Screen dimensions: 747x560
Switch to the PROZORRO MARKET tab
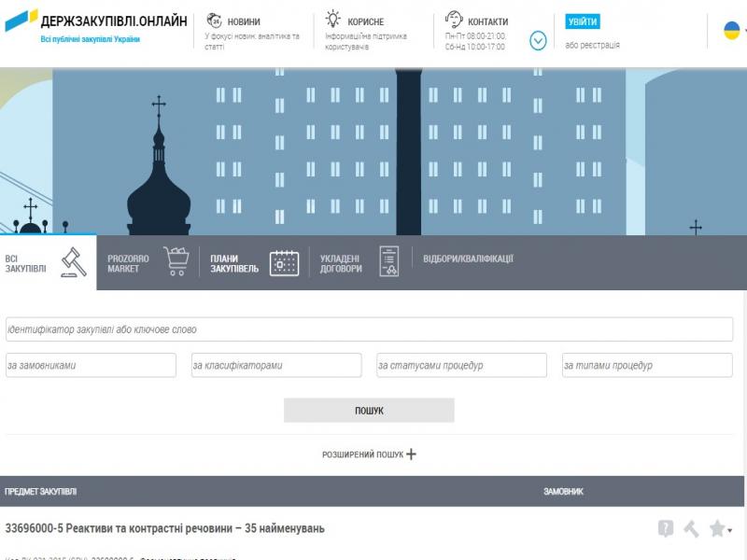click(x=128, y=264)
